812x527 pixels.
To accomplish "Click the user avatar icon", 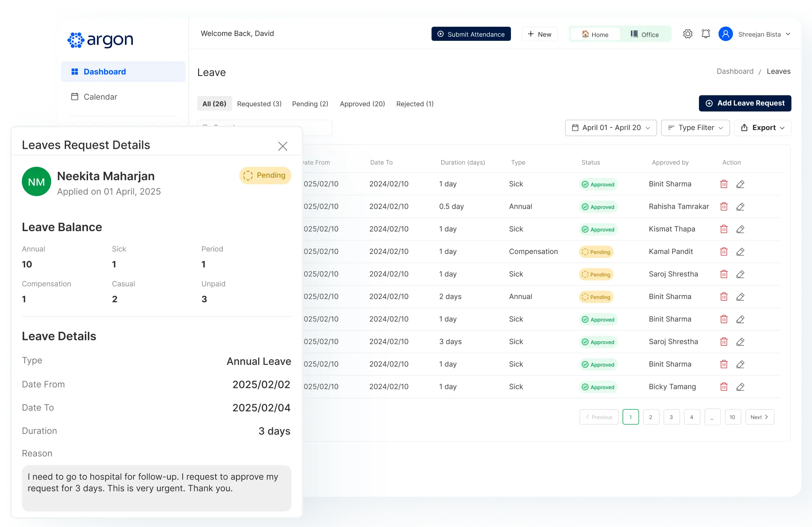I will [725, 34].
